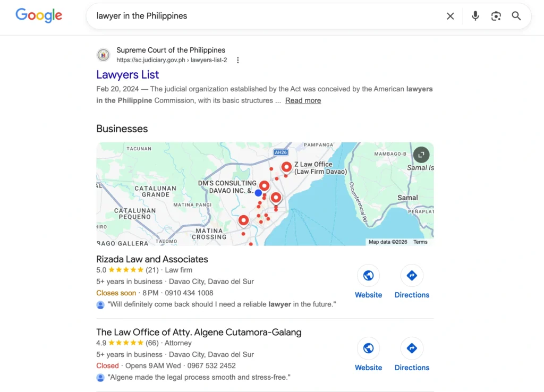Open Rizada Law and Associates listing
The height and width of the screenshot is (392, 544).
152,259
